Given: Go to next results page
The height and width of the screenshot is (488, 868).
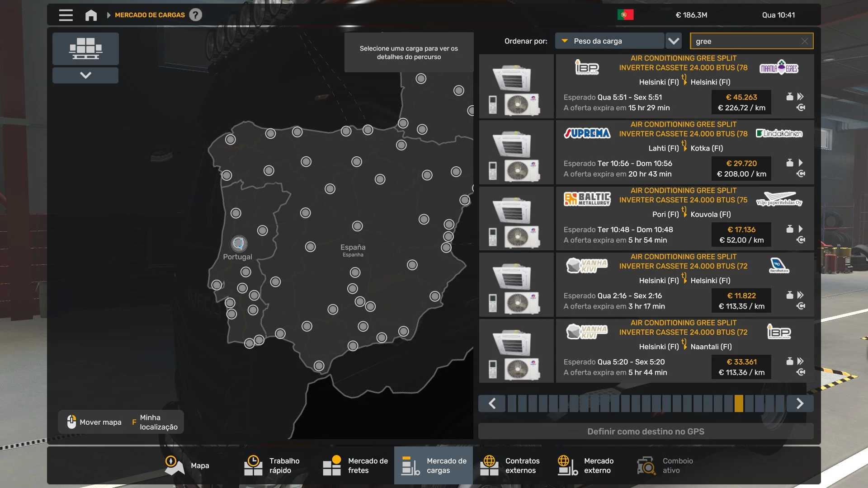Looking at the screenshot, I should [x=800, y=404].
